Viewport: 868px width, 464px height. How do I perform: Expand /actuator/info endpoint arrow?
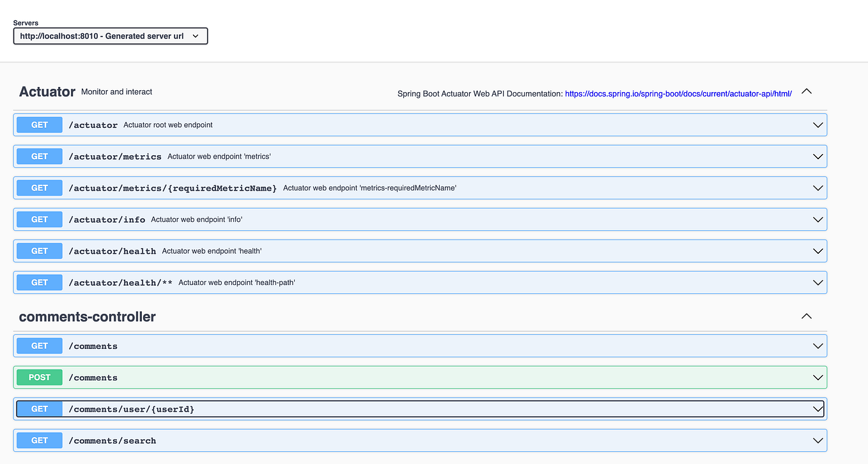(818, 219)
